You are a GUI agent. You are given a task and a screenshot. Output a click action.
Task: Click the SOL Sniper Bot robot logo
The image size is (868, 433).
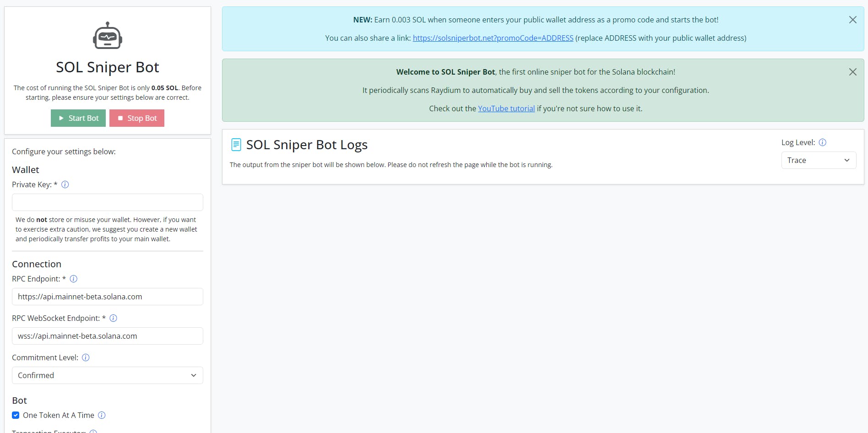pos(107,35)
